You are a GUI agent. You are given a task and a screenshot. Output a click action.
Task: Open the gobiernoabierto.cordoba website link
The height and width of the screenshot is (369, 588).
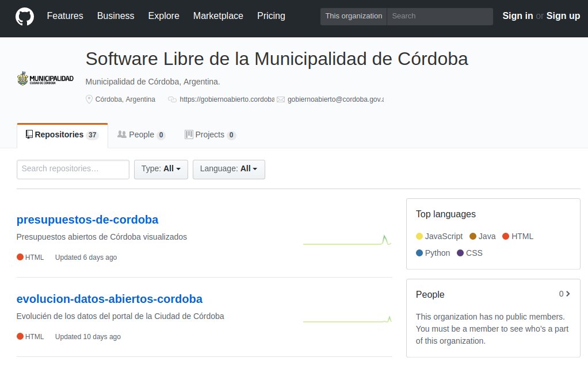227,99
